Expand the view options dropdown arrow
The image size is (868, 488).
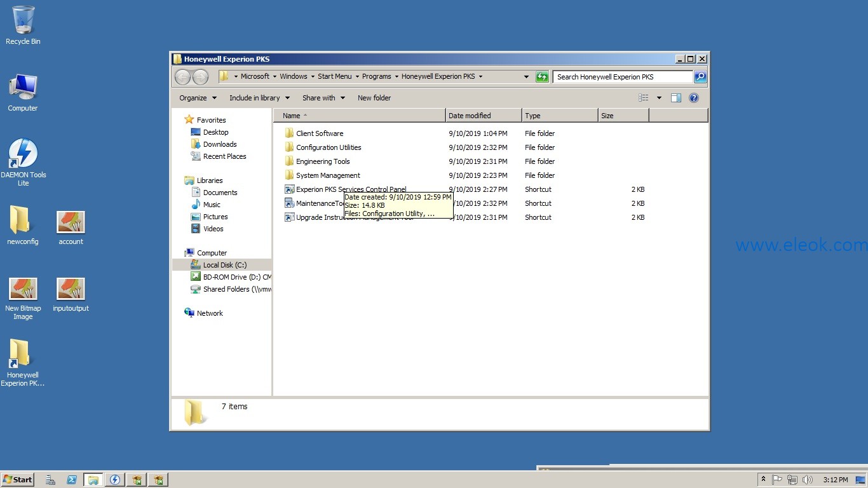pos(659,98)
